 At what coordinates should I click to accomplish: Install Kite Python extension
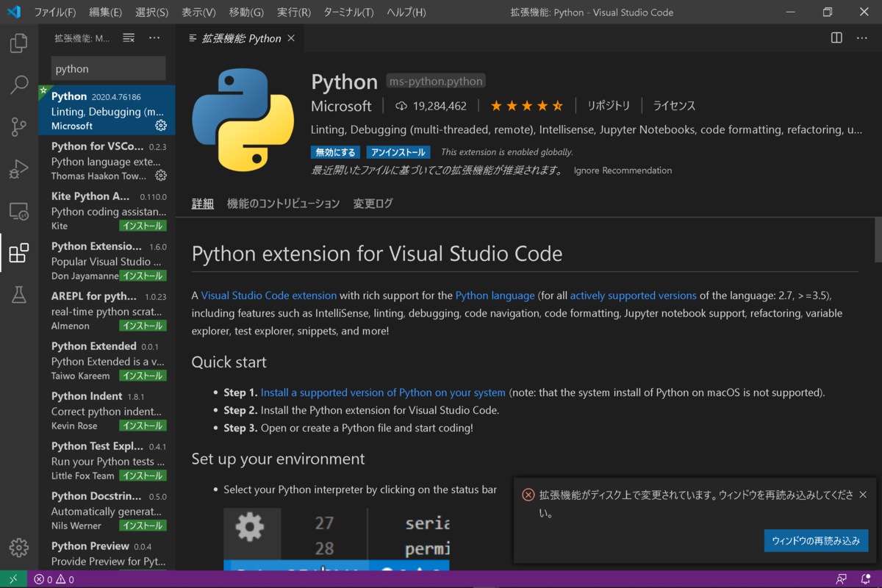tap(143, 226)
